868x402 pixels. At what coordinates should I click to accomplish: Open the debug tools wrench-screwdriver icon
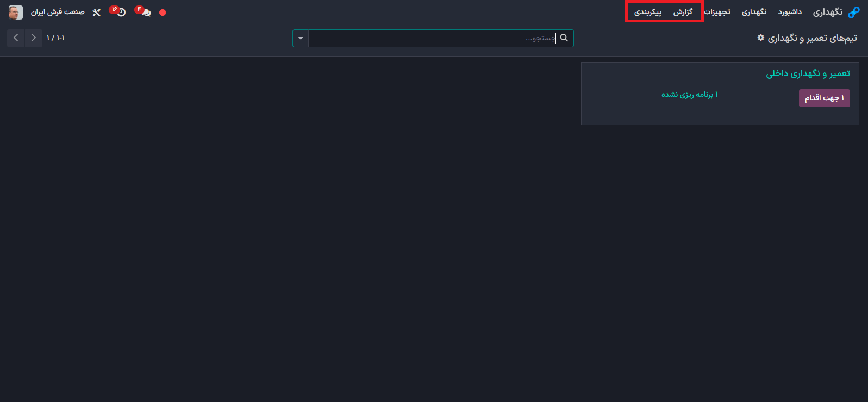tap(96, 12)
